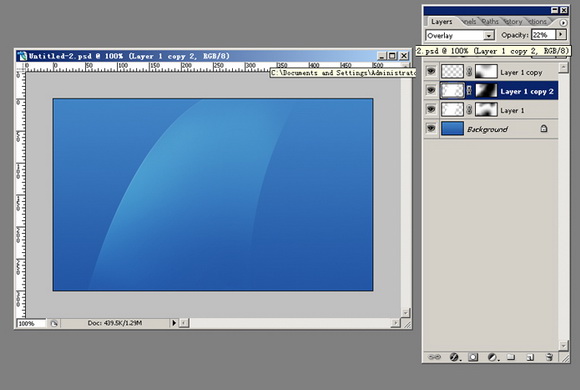The width and height of the screenshot is (580, 390).
Task: Click the Opacity 22% input field
Action: tap(543, 35)
